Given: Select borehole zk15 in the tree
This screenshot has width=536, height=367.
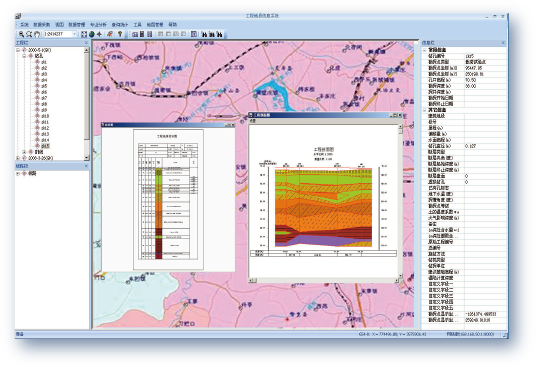Looking at the screenshot, I should pyautogui.click(x=45, y=146).
